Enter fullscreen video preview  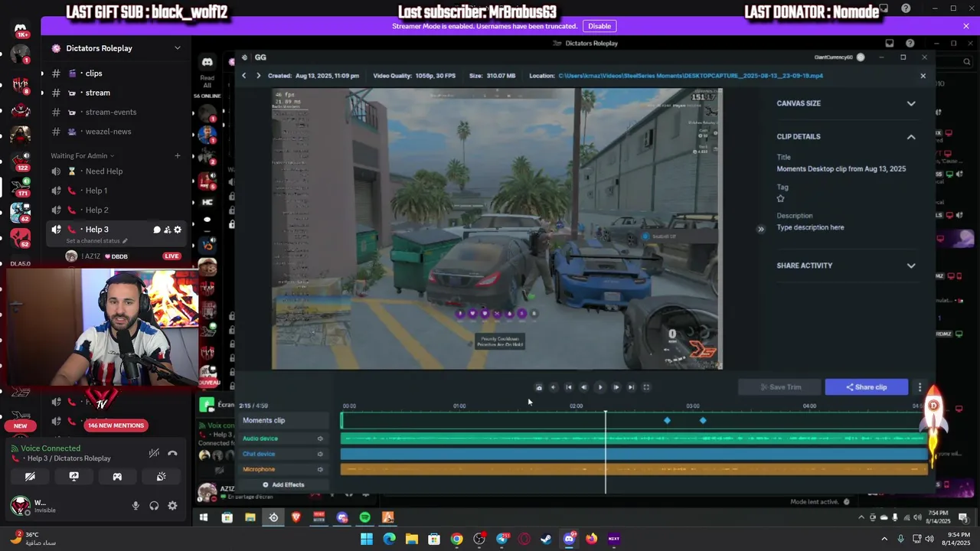tap(646, 387)
